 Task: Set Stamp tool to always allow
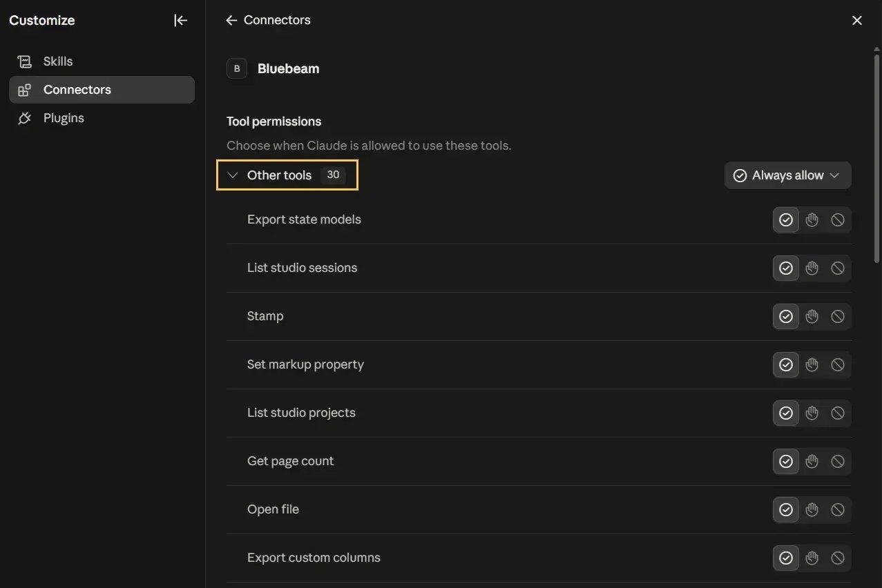[x=786, y=317]
